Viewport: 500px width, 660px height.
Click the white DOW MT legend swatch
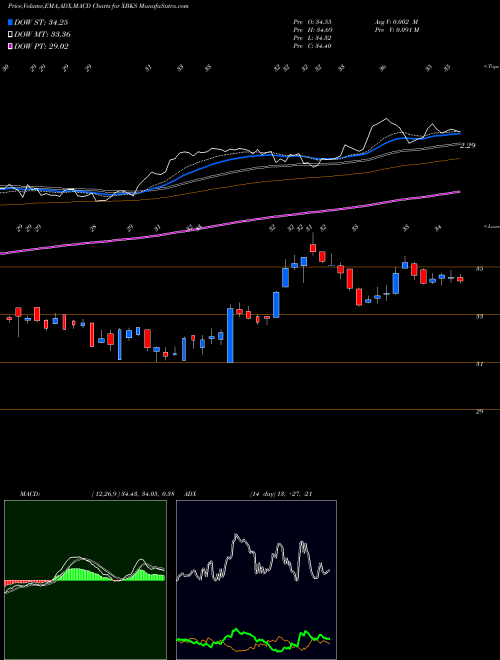(x=10, y=35)
